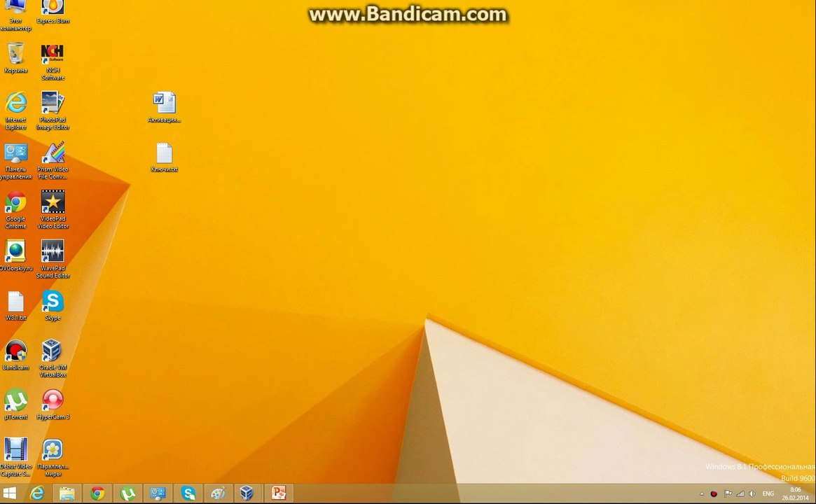Select the PhotoPad Image Editor shortcut
Image resolution: width=816 pixels, height=504 pixels.
(x=53, y=111)
